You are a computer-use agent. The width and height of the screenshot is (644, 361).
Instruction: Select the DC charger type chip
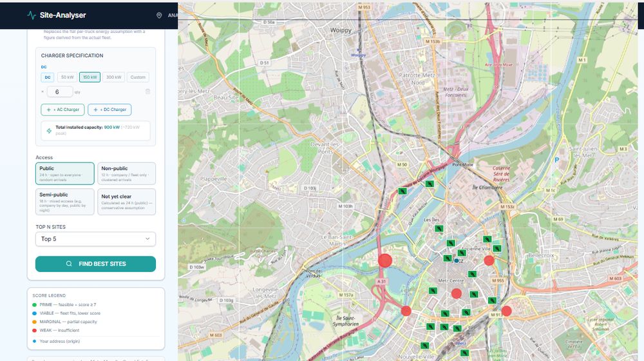48,77
